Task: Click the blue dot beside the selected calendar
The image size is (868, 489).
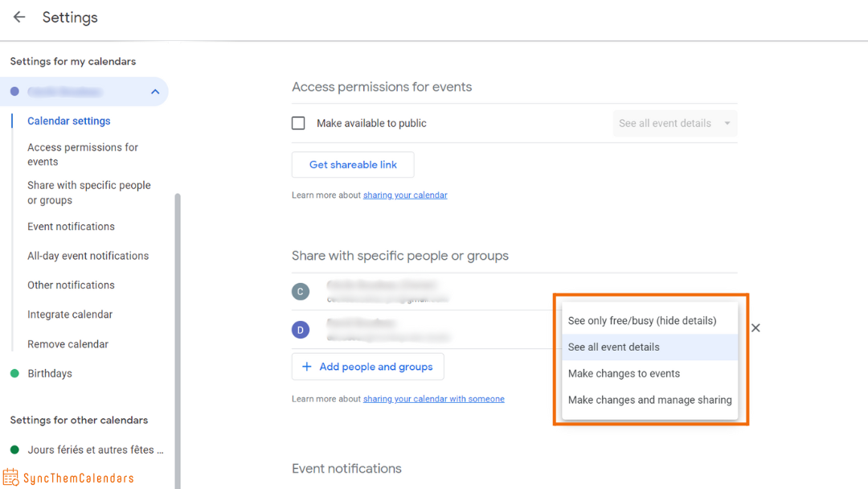Action: (14, 91)
